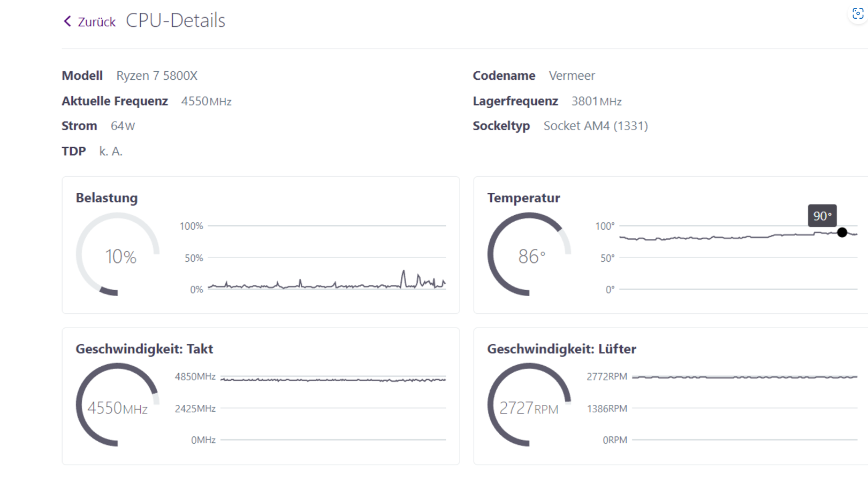This screenshot has height=491, width=868.
Task: Click the Socket AM4 (1331) value
Action: click(x=596, y=126)
